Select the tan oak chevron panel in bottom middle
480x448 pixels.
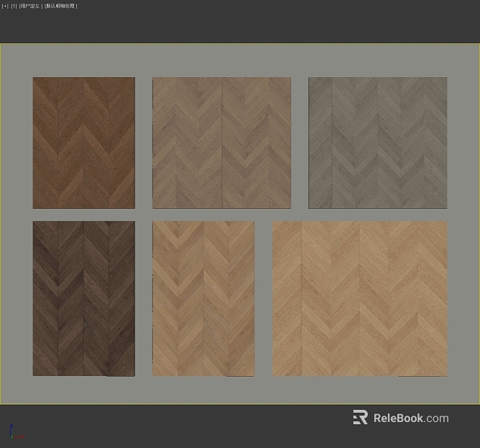(203, 298)
